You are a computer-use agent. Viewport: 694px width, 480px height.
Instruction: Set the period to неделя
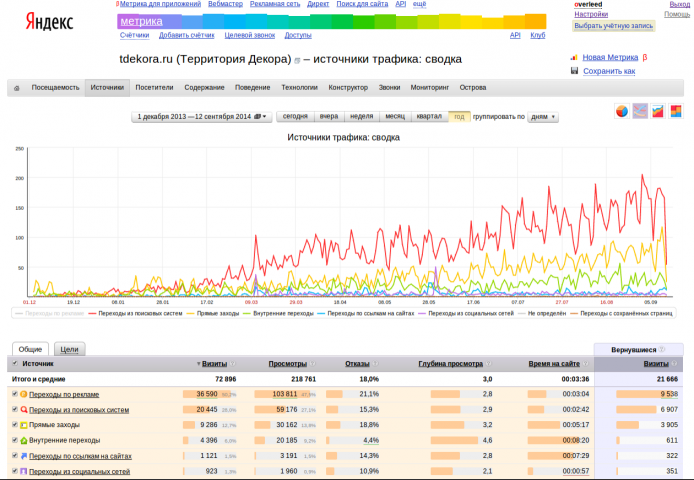tap(362, 116)
